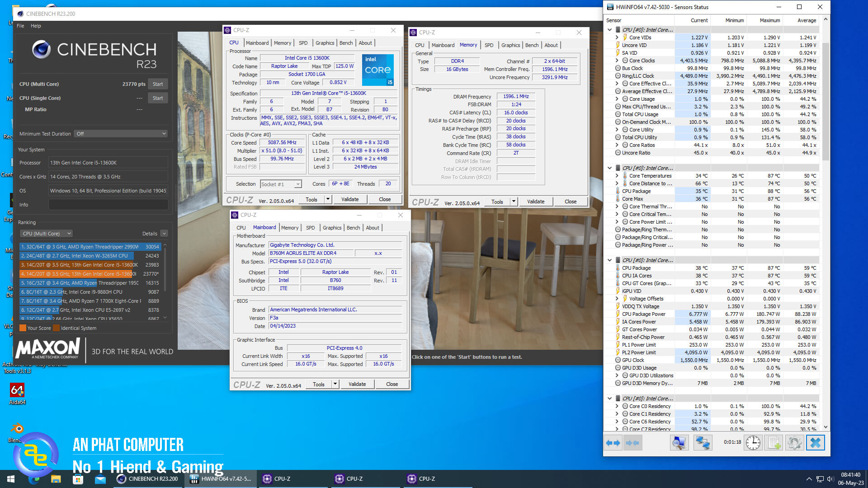Start the CPU (Single Core) test
The height and width of the screenshot is (488, 868).
tap(158, 98)
